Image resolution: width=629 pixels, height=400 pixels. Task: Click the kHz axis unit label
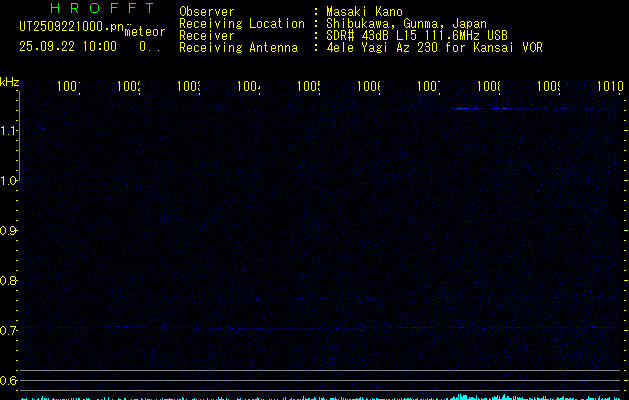(10, 81)
